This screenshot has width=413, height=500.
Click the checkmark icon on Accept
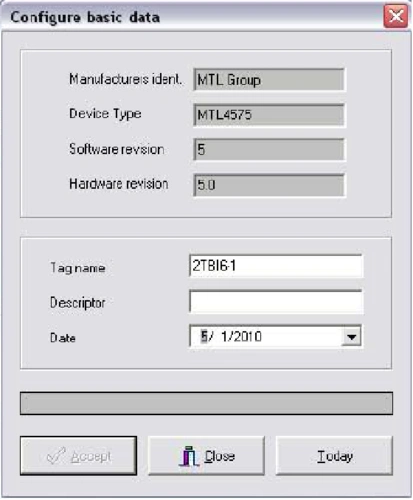click(x=56, y=456)
